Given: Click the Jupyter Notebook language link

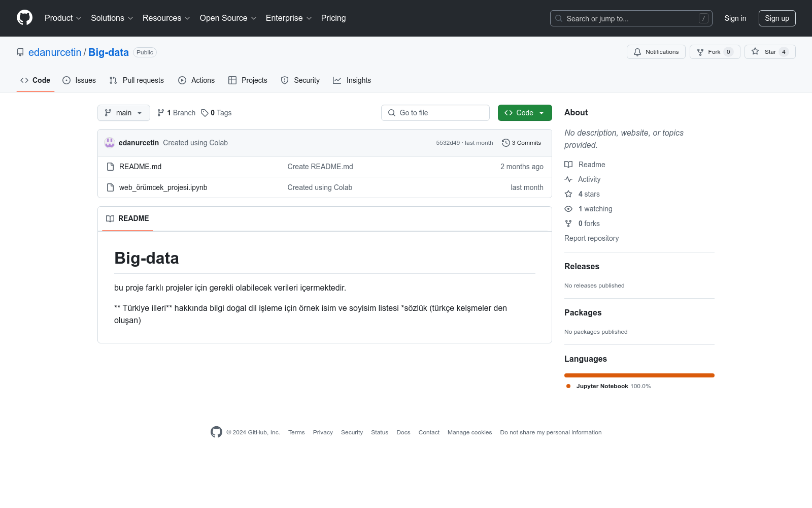Looking at the screenshot, I should [608, 386].
